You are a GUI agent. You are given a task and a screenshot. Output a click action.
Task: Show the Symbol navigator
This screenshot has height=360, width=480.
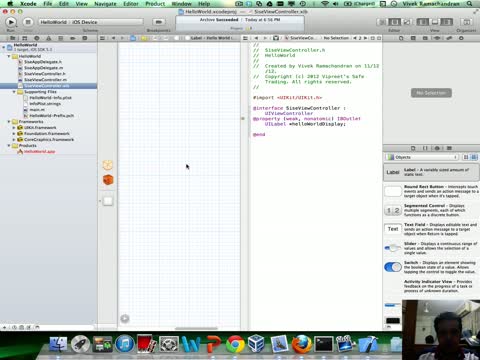coord(25,38)
